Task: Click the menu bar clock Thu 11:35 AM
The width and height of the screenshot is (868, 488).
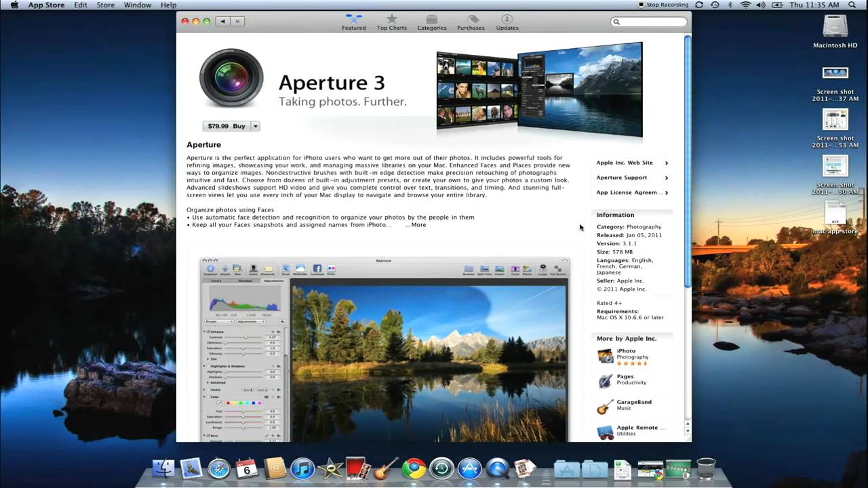Action: [x=814, y=5]
